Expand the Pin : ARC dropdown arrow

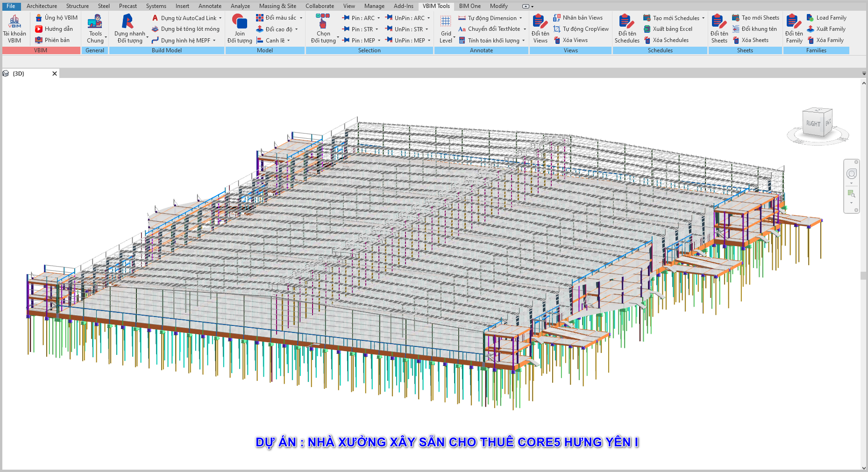(x=378, y=18)
